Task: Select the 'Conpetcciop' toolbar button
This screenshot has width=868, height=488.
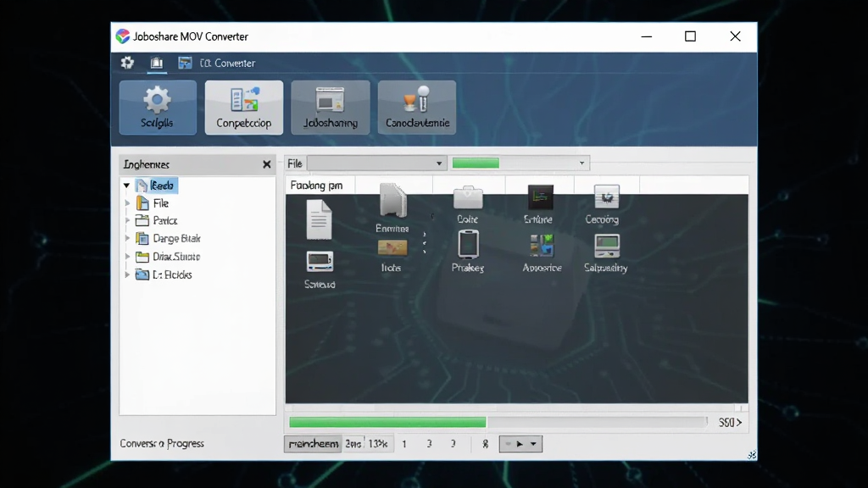Action: pyautogui.click(x=243, y=108)
